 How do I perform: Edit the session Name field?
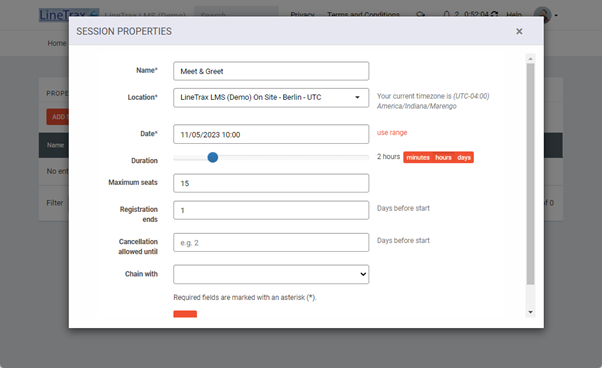(x=271, y=71)
